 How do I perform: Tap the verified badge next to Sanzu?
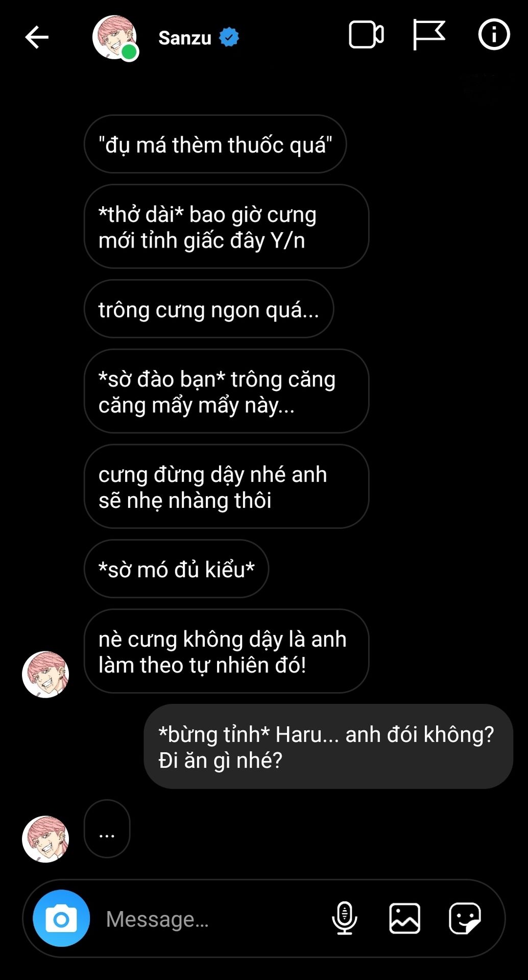(x=229, y=37)
